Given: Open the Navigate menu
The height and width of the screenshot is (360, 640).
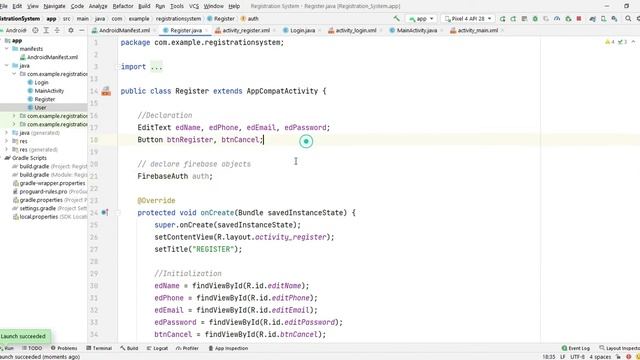Looking at the screenshot, I should pyautogui.click(x=54, y=6).
